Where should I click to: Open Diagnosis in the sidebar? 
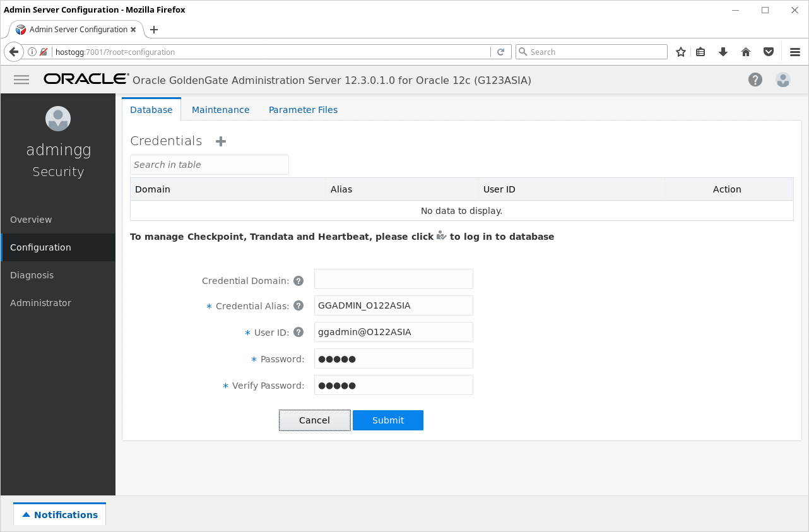click(x=58, y=275)
